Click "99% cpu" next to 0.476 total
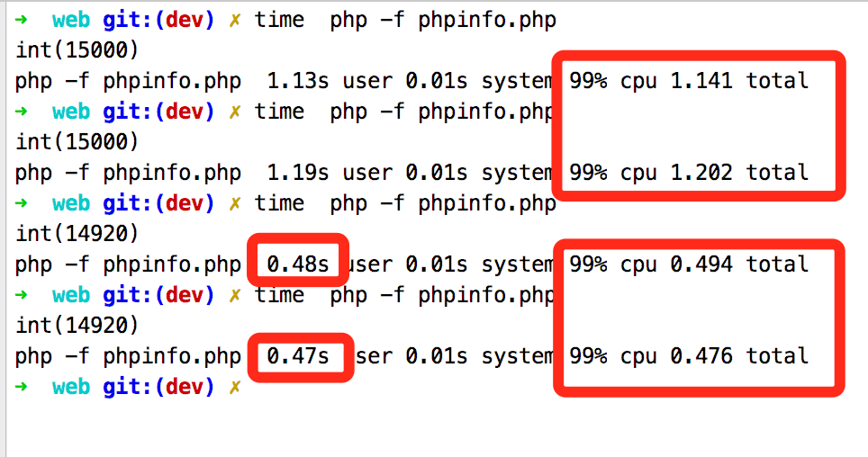 pyautogui.click(x=612, y=356)
